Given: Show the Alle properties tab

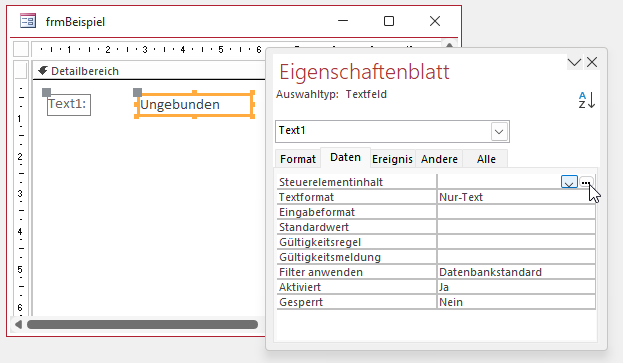Looking at the screenshot, I should pyautogui.click(x=486, y=159).
